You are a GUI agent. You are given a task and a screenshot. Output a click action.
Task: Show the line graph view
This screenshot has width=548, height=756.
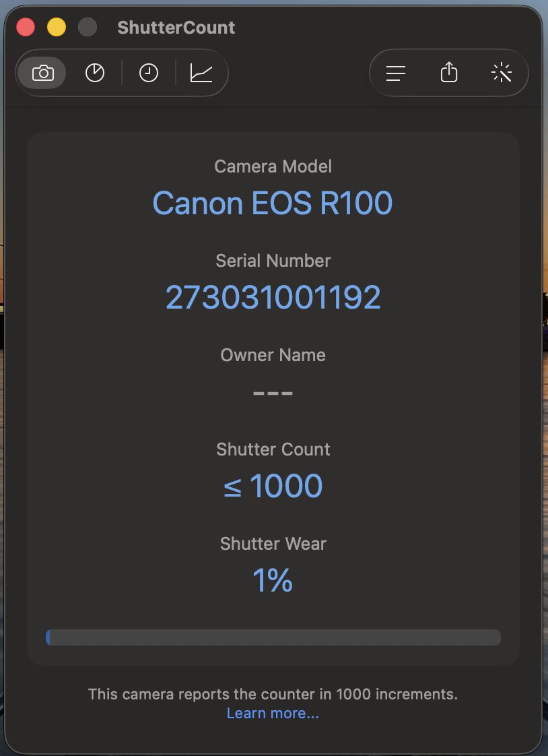tap(201, 73)
